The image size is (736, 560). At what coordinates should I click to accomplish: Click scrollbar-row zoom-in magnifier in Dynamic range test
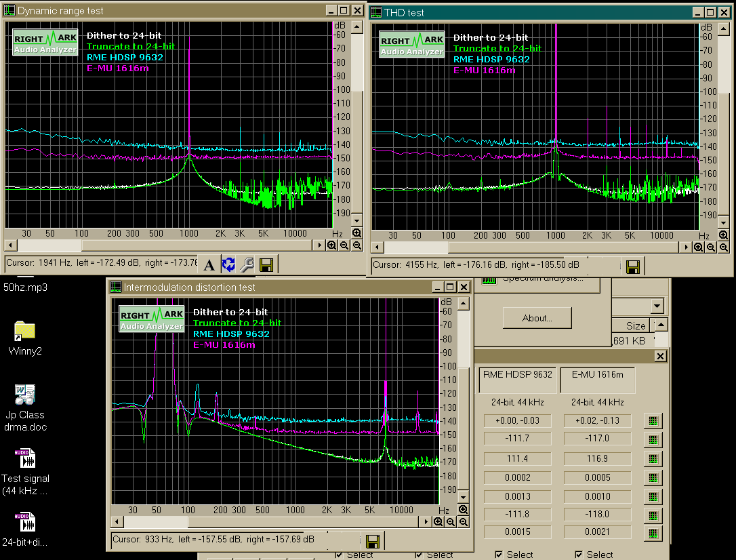point(332,245)
